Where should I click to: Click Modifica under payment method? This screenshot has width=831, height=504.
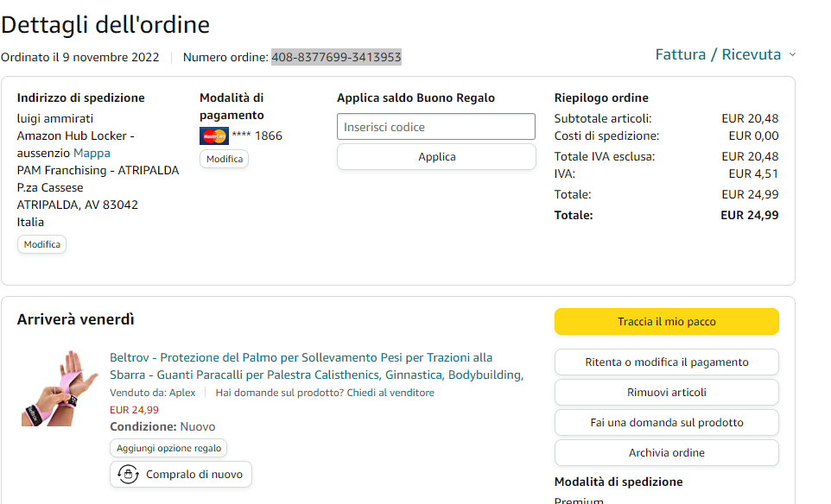(224, 159)
